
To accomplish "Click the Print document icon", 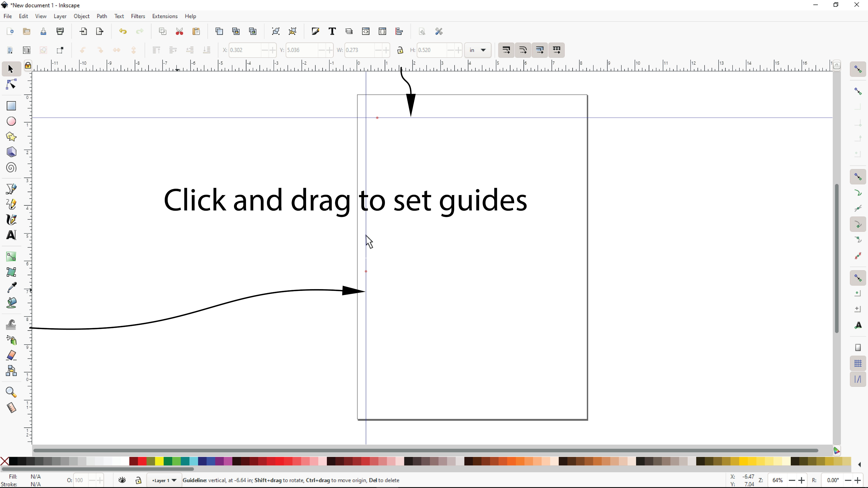I will [x=60, y=32].
